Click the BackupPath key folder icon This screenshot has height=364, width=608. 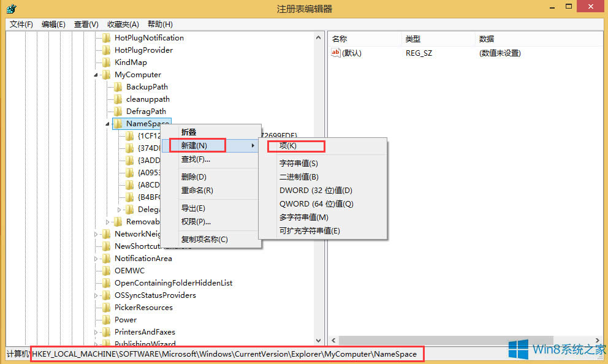point(118,86)
